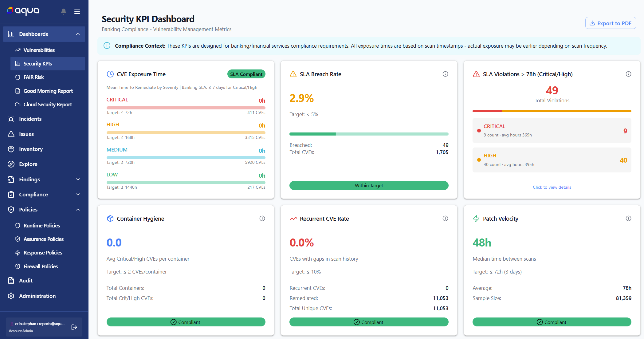Expand the Compliance section chevron
This screenshot has height=339, width=644.
78,195
